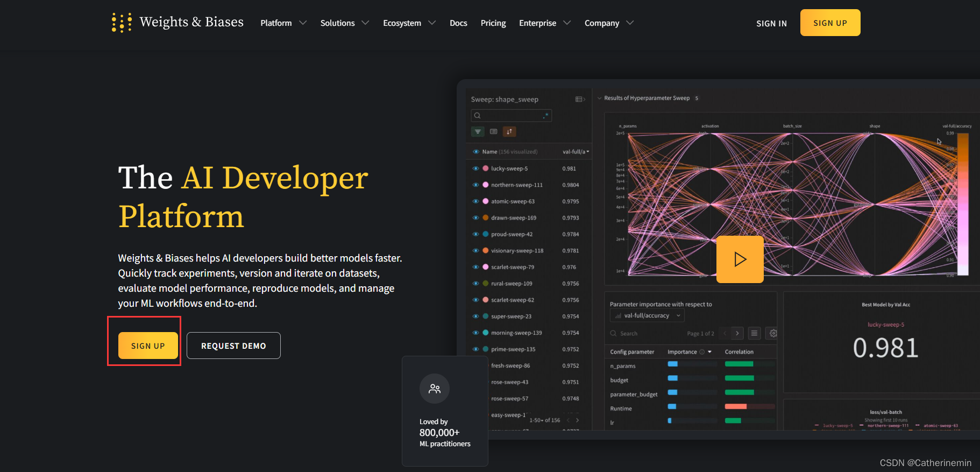
Task: Click the sort runs icon
Action: 509,131
